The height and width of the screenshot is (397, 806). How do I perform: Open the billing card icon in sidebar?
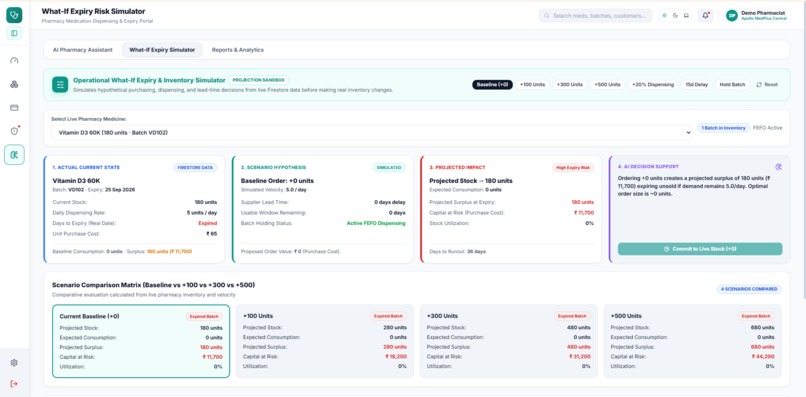[14, 107]
